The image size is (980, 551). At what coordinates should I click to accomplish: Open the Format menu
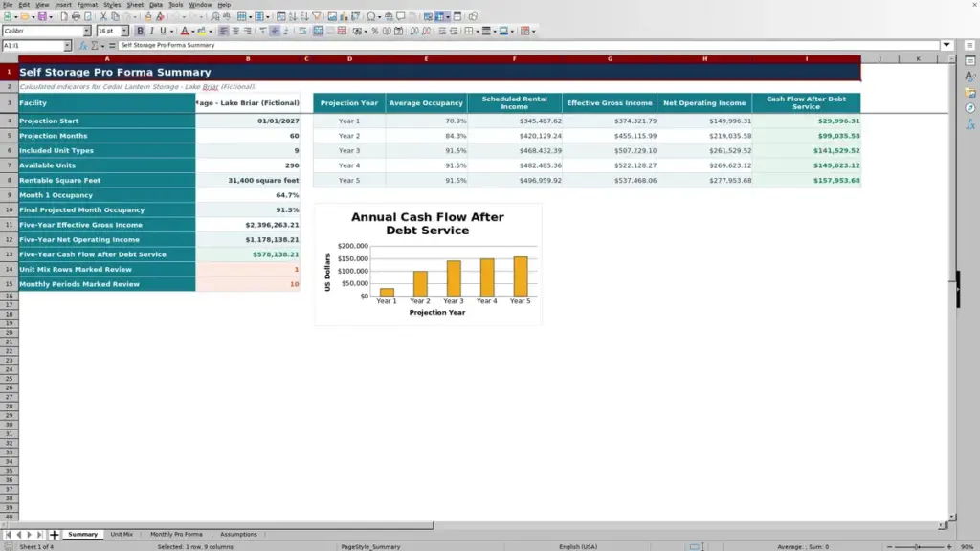click(87, 5)
